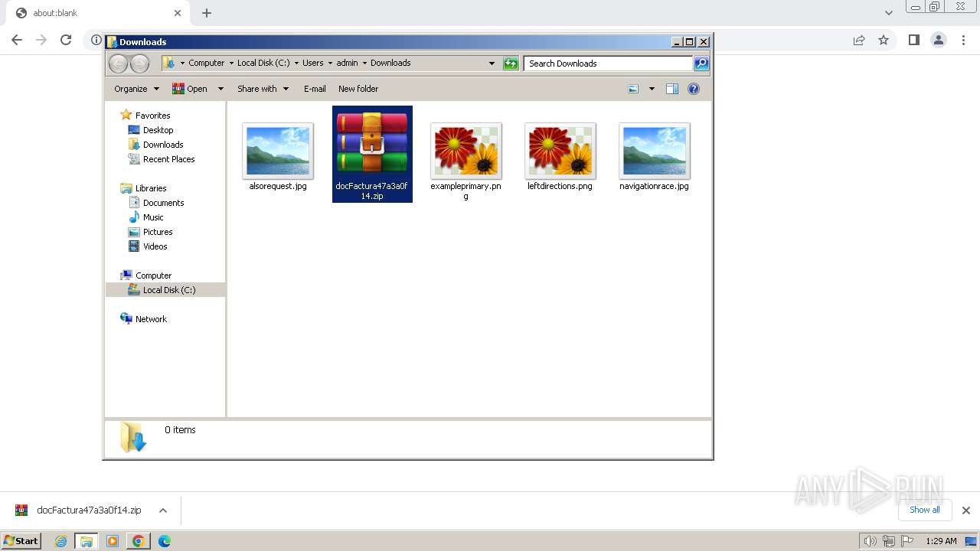Open address bar history dropdown
980x551 pixels.
(492, 64)
